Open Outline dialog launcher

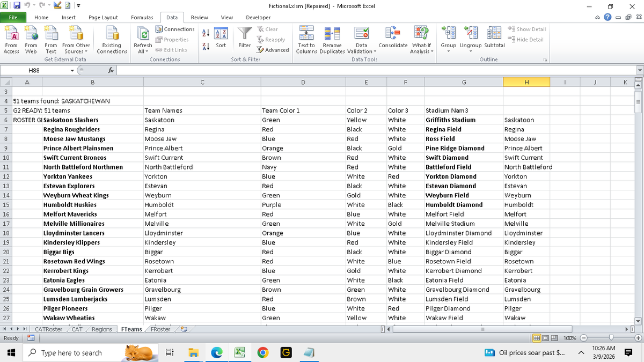(545, 60)
